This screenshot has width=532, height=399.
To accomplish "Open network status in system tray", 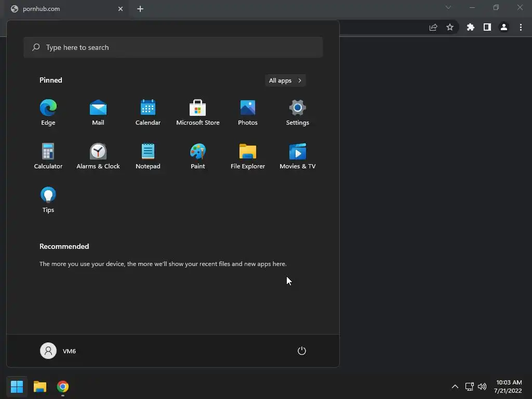I will pyautogui.click(x=469, y=387).
